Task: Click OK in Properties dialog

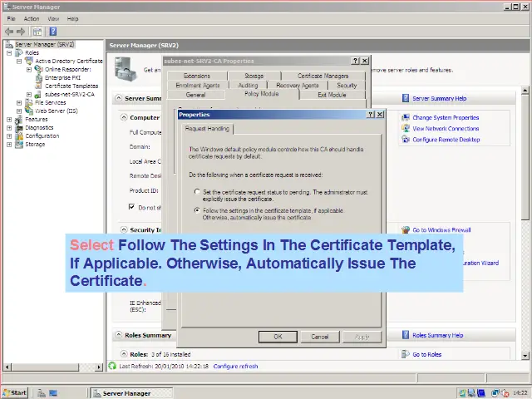Action: [278, 337]
